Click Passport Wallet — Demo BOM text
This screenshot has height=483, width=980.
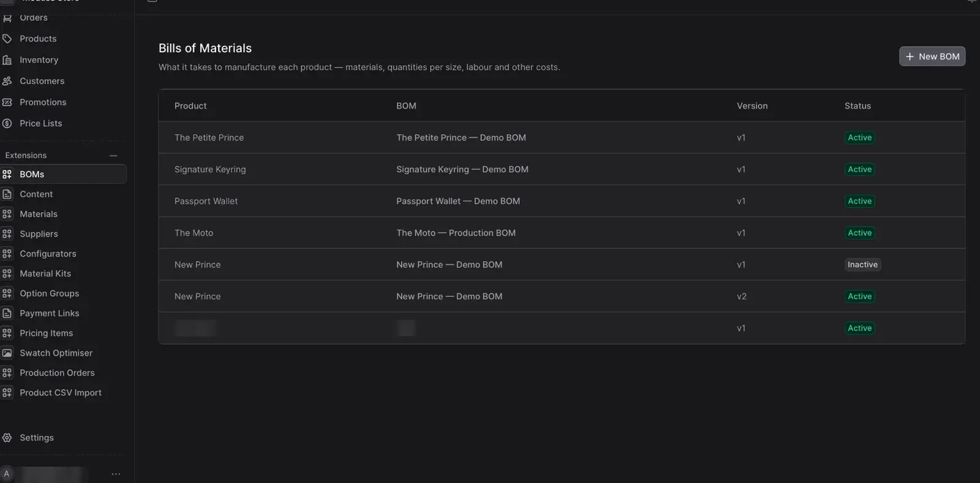[x=458, y=201]
